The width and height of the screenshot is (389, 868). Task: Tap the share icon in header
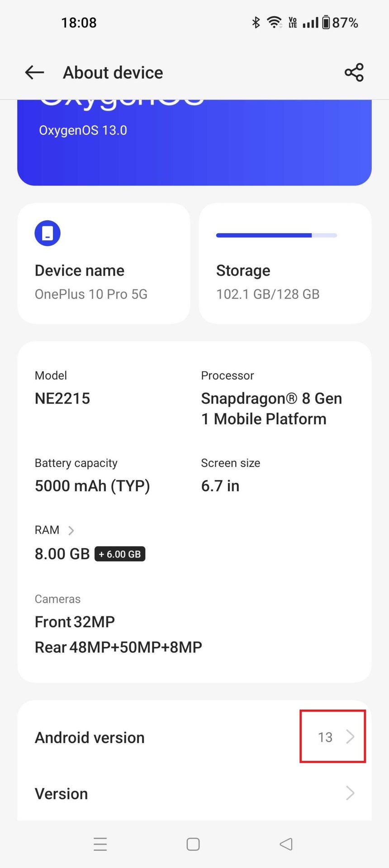point(354,72)
